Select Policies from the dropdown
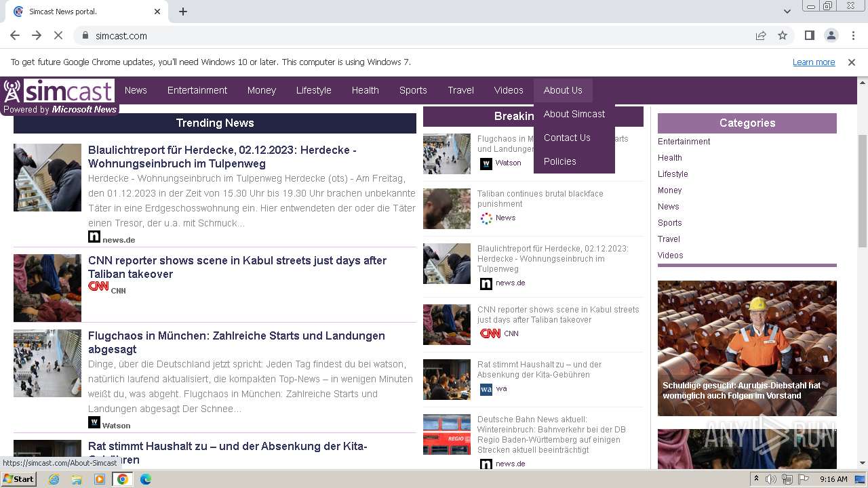The height and width of the screenshot is (488, 868). (x=574, y=161)
